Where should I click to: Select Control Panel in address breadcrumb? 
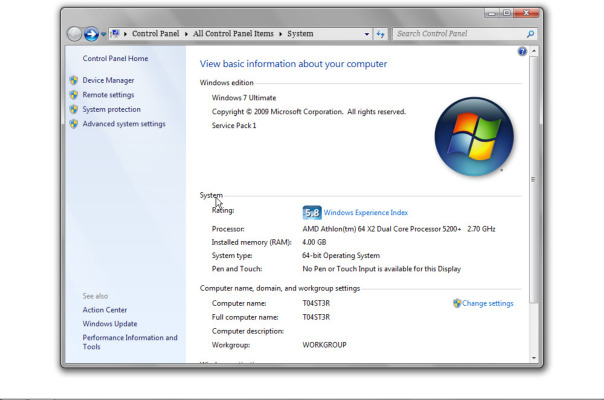pos(156,34)
